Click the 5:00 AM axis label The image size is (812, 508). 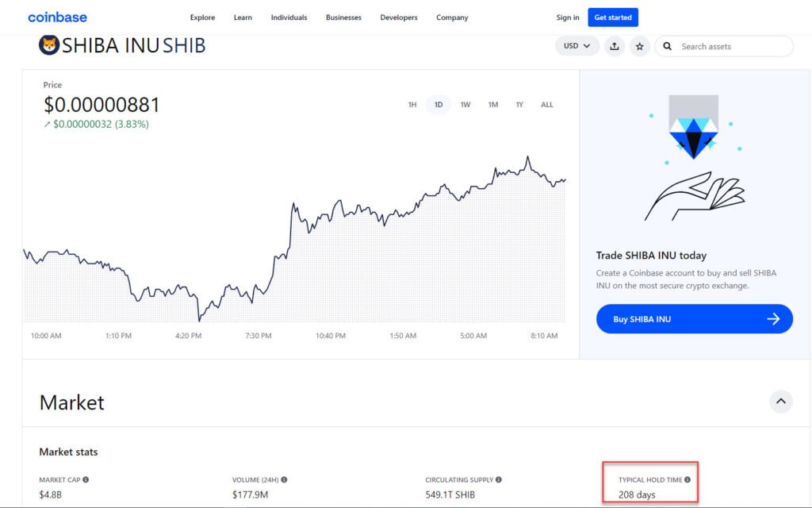tap(473, 336)
